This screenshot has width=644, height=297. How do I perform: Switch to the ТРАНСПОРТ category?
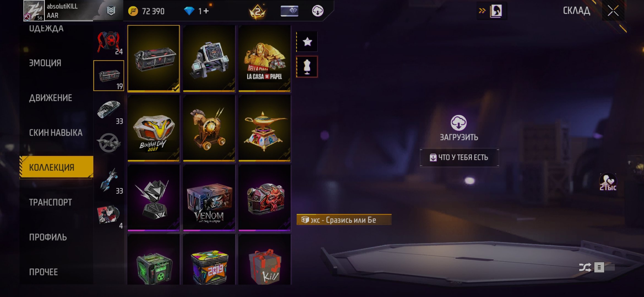pos(51,202)
